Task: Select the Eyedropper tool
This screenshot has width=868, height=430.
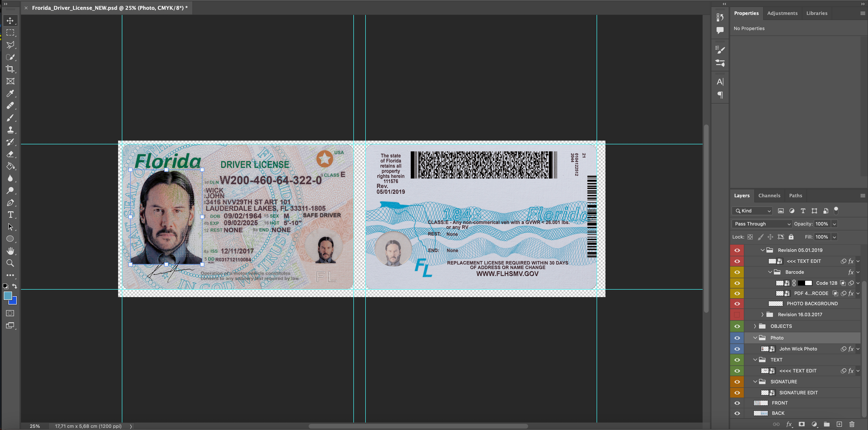Action: pyautogui.click(x=10, y=94)
